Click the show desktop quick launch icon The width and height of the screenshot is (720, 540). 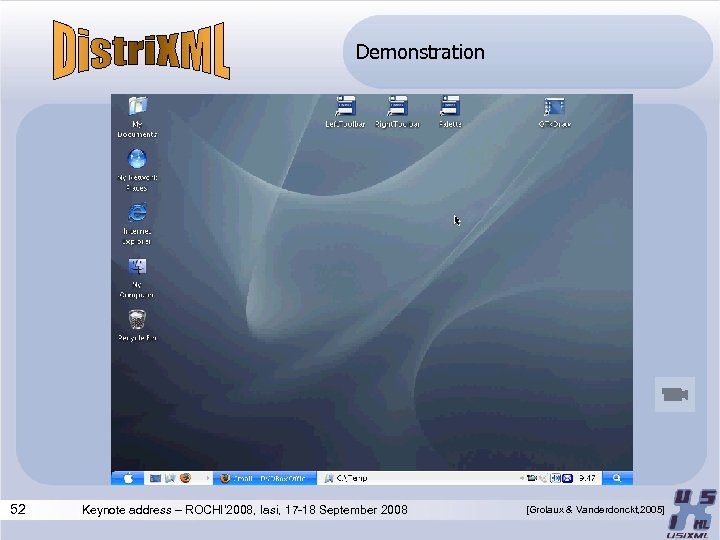[x=155, y=478]
